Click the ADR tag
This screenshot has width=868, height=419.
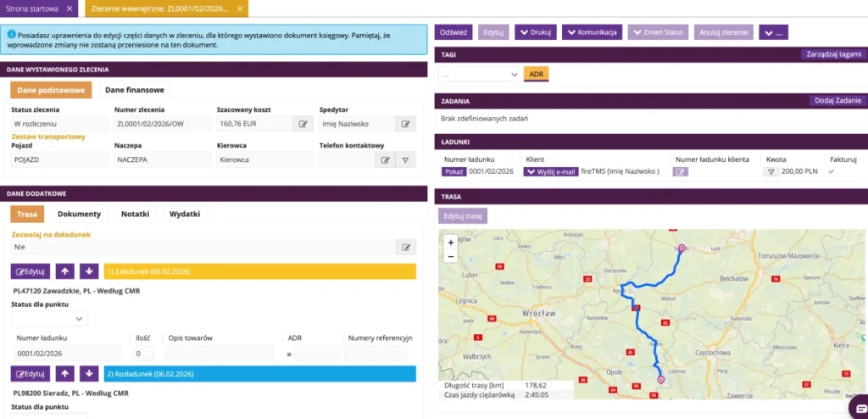tap(537, 75)
